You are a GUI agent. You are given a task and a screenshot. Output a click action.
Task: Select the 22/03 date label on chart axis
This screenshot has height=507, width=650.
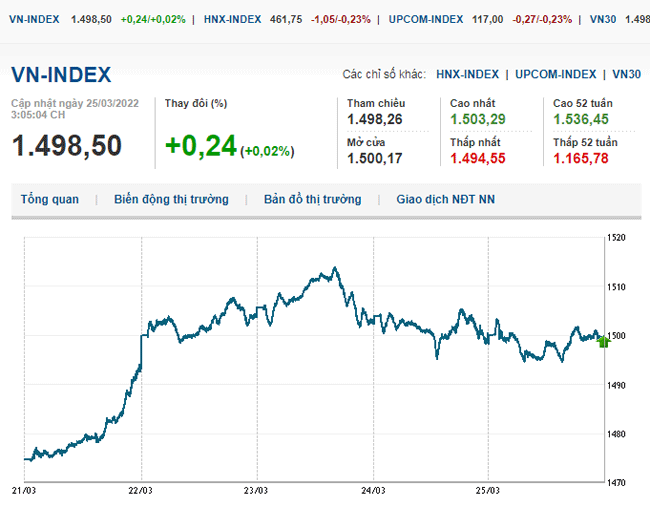coord(141,491)
